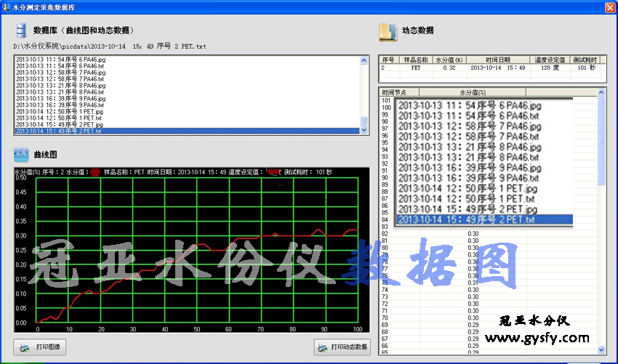Select file 2013-10-13 13:21 序号 8 PA46.jpg
The image size is (618, 364).
coord(187,86)
